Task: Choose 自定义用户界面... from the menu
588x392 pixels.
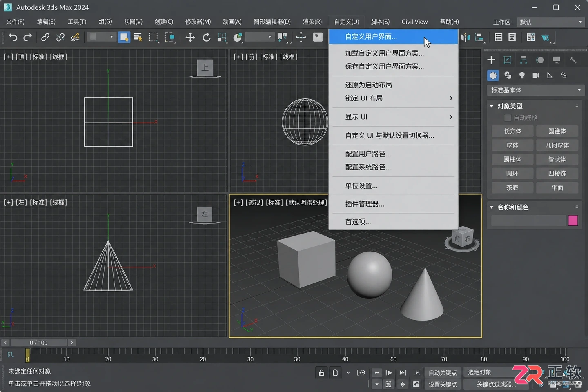Action: click(x=393, y=37)
